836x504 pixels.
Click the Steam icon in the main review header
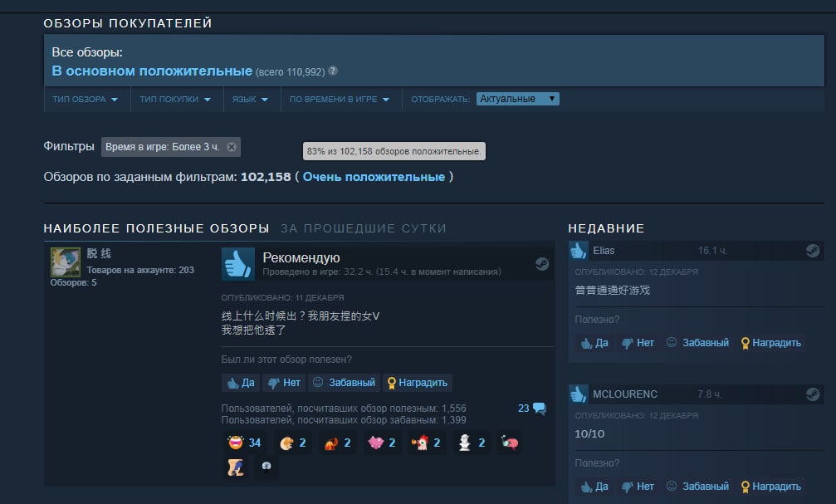tap(542, 264)
